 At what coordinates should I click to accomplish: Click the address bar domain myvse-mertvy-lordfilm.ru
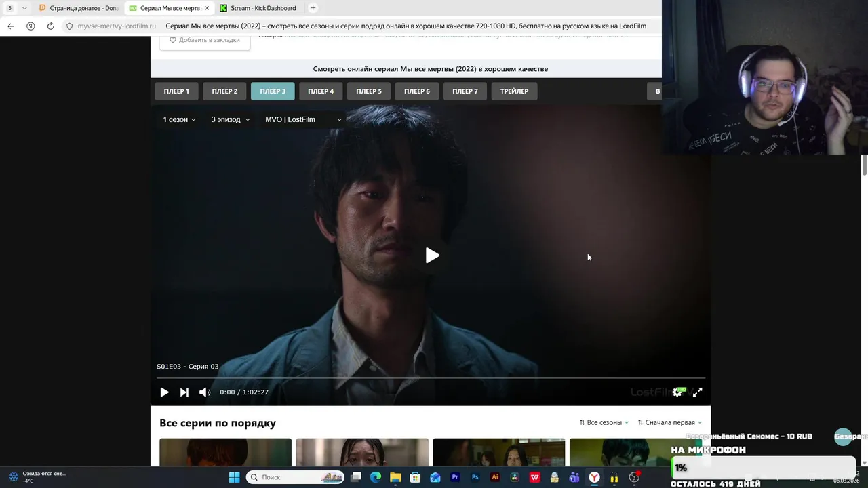(x=117, y=26)
